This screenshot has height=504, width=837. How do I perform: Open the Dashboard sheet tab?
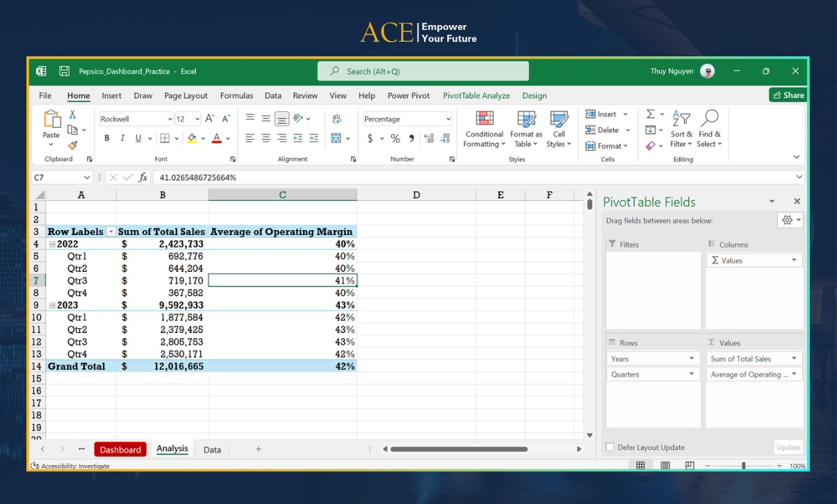pos(120,449)
